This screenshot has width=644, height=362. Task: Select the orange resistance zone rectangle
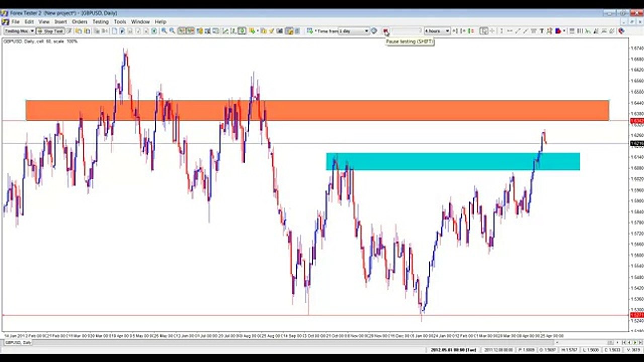pos(317,110)
